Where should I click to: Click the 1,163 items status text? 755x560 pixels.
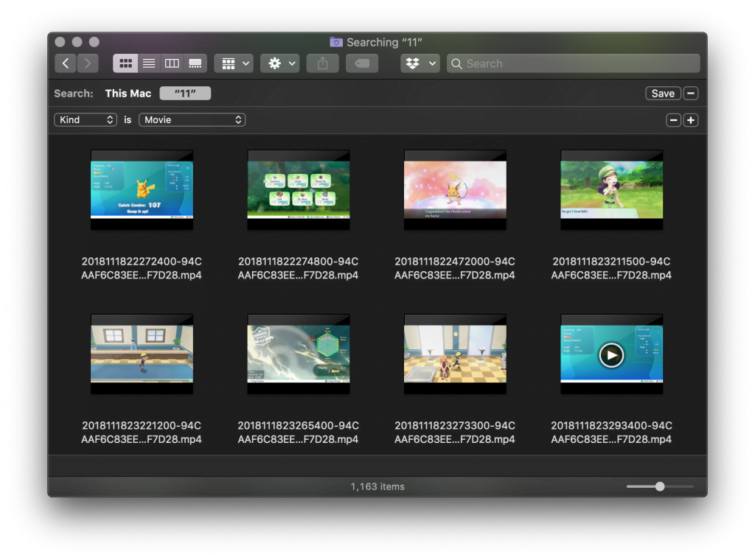(377, 486)
